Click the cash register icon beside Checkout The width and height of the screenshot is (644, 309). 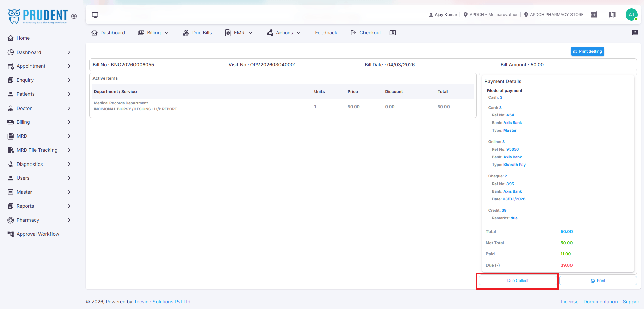pos(393,33)
